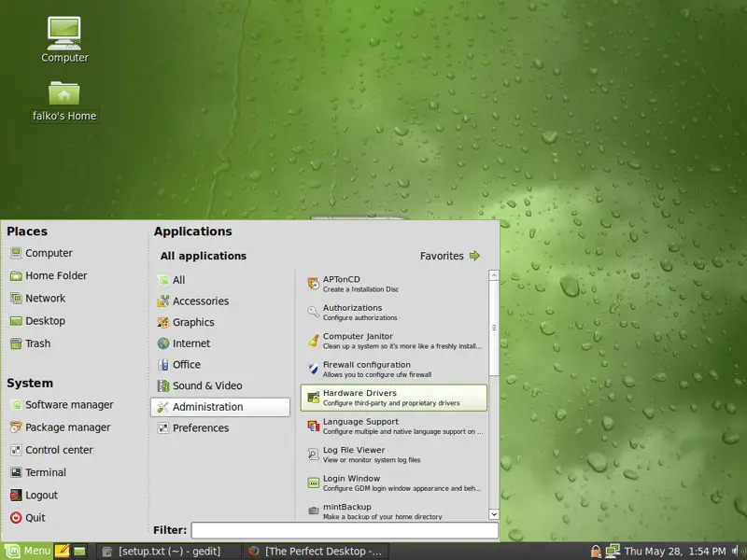Click the network status tray icon
Viewport: 747px width, 560px height.
pos(613,552)
